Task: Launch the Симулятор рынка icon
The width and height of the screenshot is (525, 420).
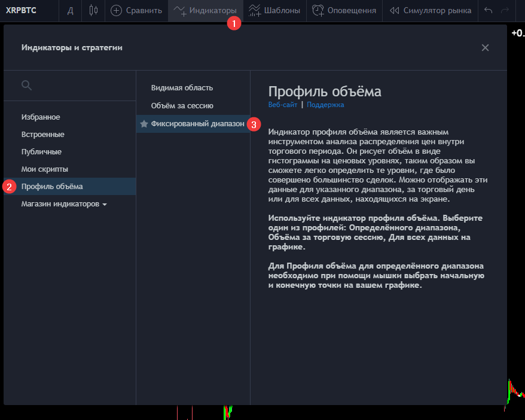Action: 393,10
